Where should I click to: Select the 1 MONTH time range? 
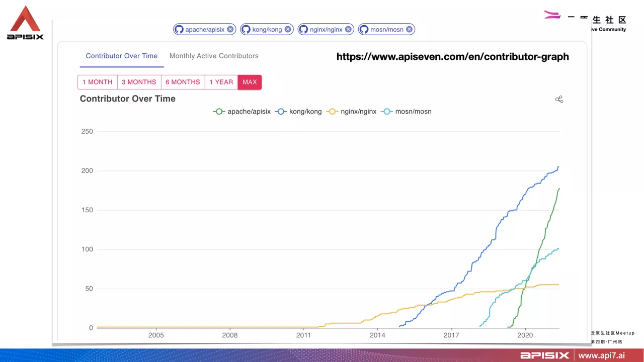[x=98, y=82]
